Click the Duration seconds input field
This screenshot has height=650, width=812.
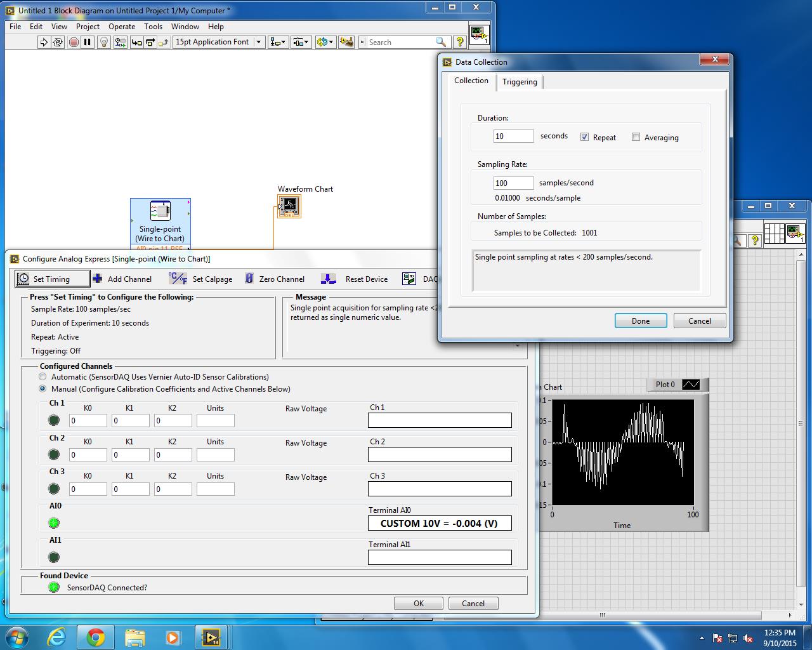click(514, 136)
